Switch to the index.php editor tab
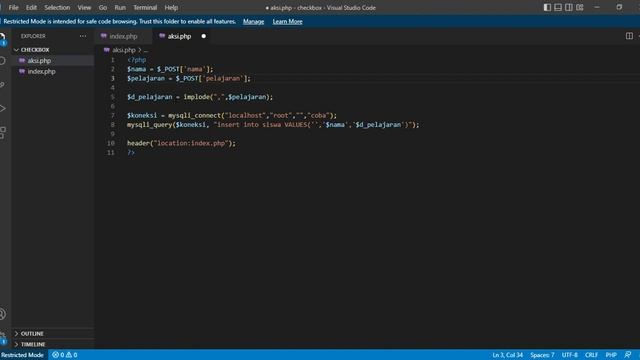This screenshot has height=360, width=640. pyautogui.click(x=123, y=36)
